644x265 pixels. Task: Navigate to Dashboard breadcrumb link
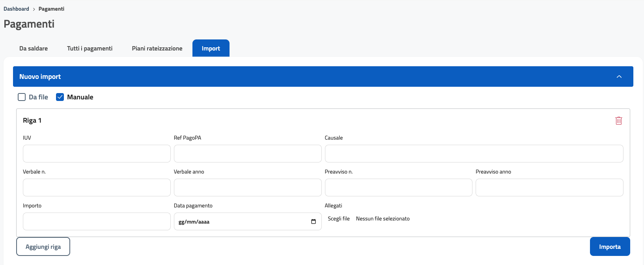[x=16, y=9]
